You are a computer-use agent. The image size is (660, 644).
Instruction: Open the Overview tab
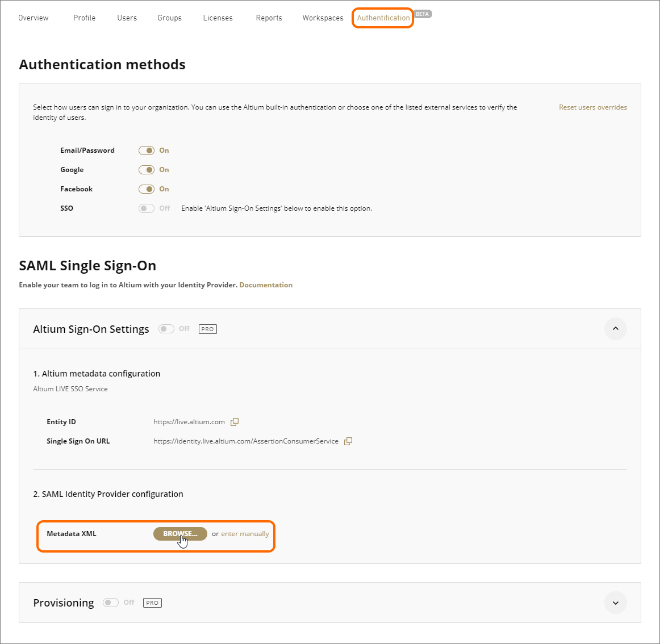click(34, 18)
